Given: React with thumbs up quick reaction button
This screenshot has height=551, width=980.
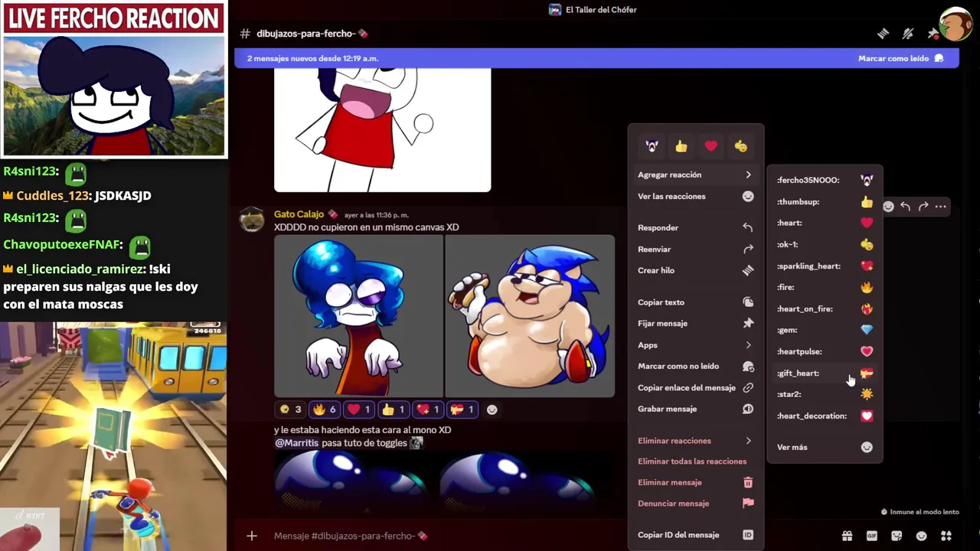Looking at the screenshot, I should 681,146.
